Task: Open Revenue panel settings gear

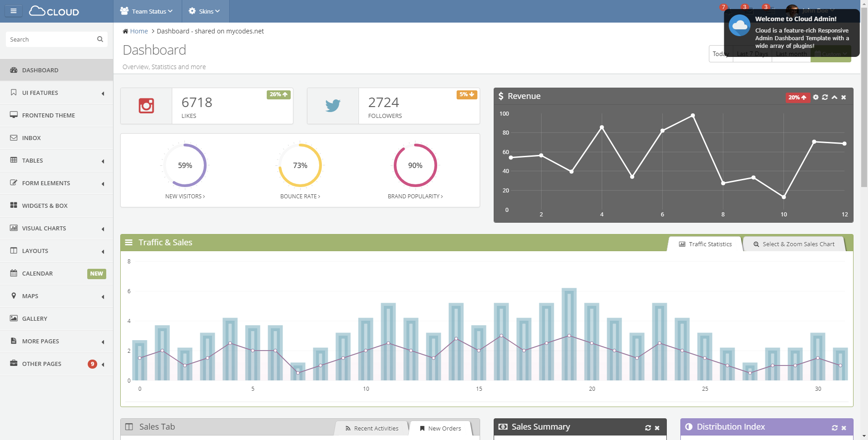Action: pyautogui.click(x=816, y=97)
